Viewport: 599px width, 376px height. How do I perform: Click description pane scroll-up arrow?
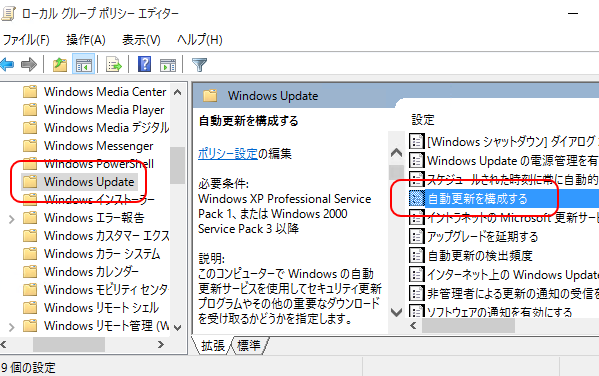397,153
